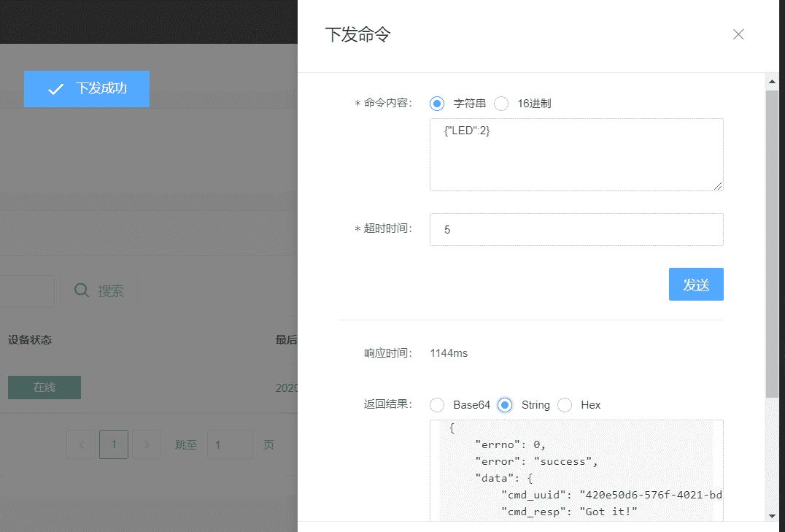Click the 发送 button

coord(696,284)
